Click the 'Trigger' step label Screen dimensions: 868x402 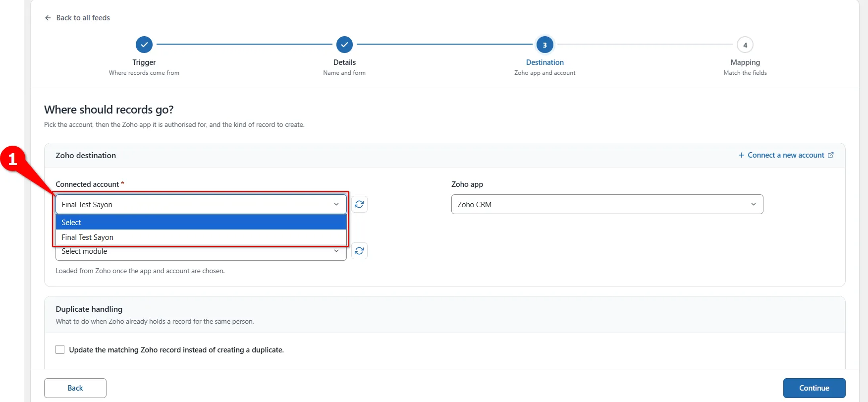coord(144,62)
